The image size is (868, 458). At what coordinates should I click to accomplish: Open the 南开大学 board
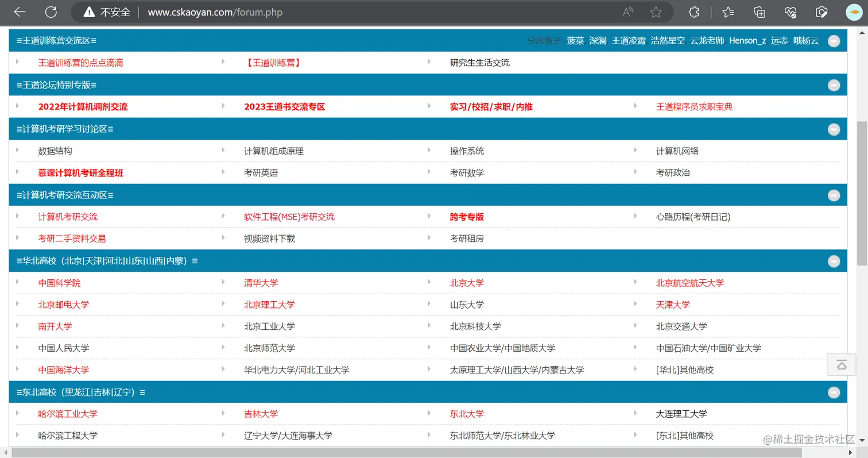tap(55, 326)
